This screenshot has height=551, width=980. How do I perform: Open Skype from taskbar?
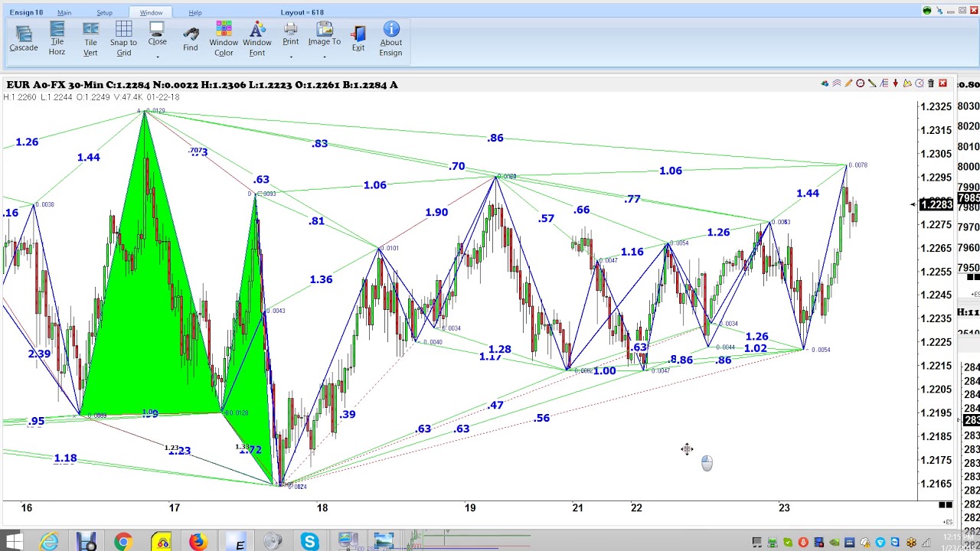(x=310, y=543)
